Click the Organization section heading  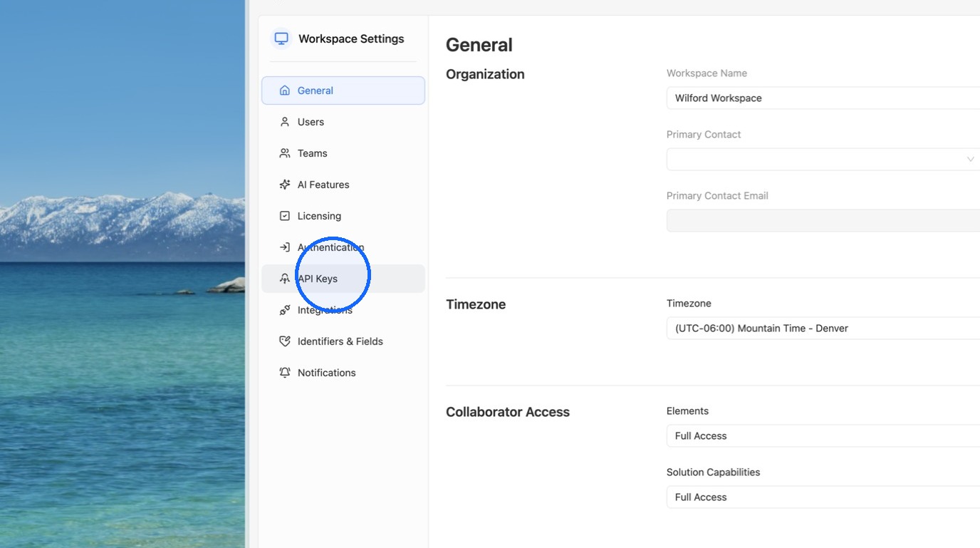pos(485,74)
